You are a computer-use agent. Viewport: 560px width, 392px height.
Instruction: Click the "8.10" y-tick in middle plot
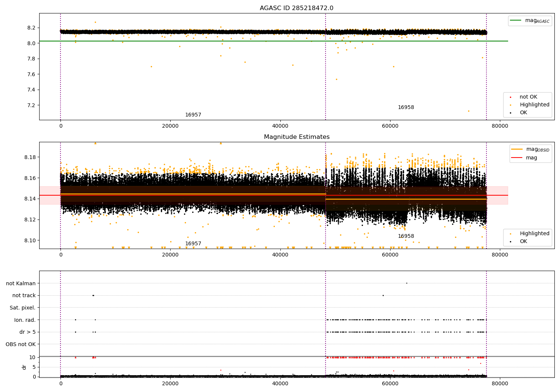point(30,240)
